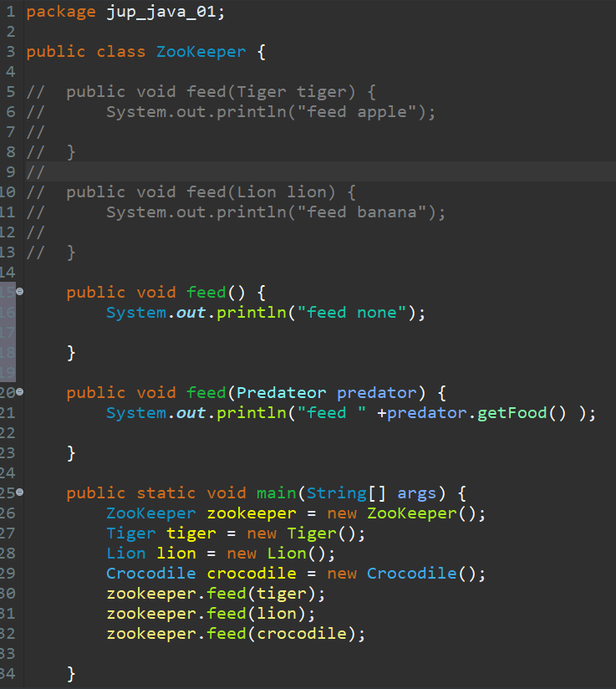Click line number 21 in the gutter
616x689 pixels.
coord(8,412)
